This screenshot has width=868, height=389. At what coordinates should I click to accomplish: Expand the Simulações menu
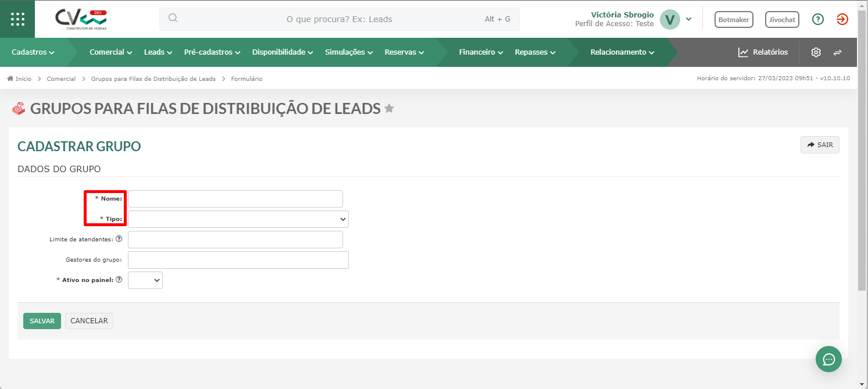click(349, 52)
